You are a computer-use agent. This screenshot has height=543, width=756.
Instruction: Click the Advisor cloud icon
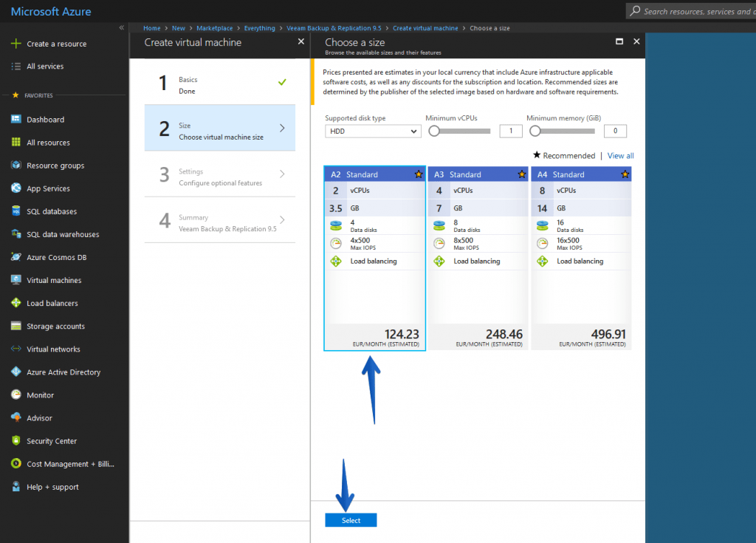click(16, 417)
